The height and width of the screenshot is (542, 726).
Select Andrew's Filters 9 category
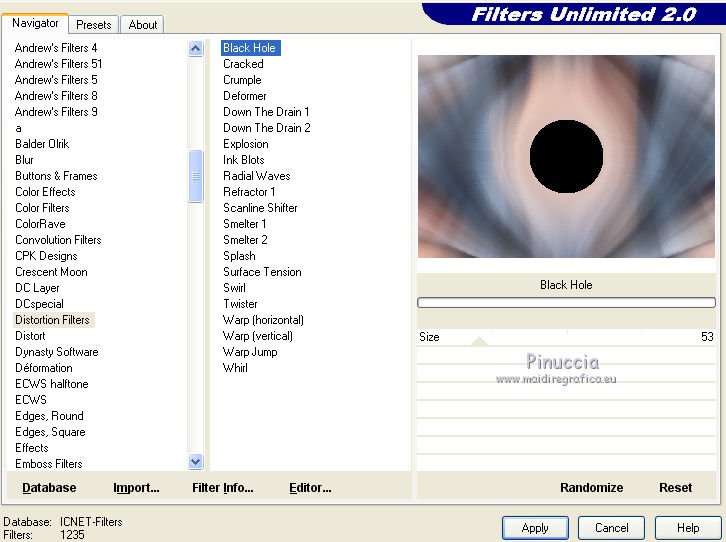(x=56, y=112)
